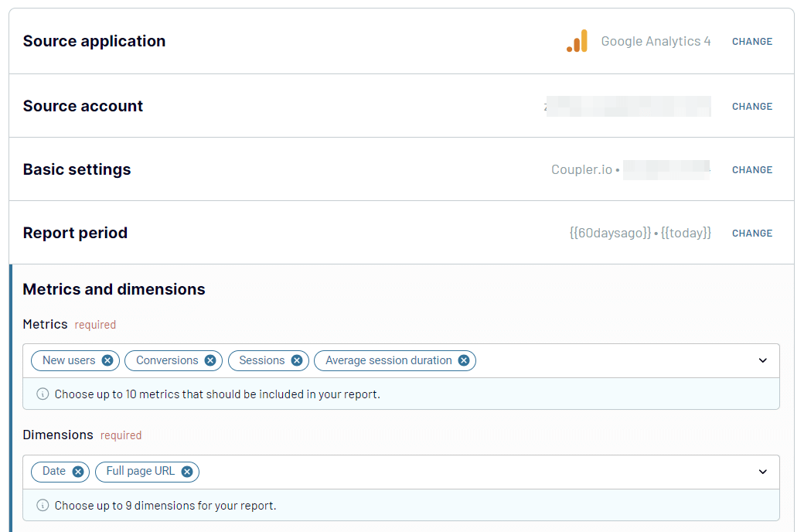Remove the Conversions metric chip
This screenshot has height=532, width=804.
(x=210, y=360)
